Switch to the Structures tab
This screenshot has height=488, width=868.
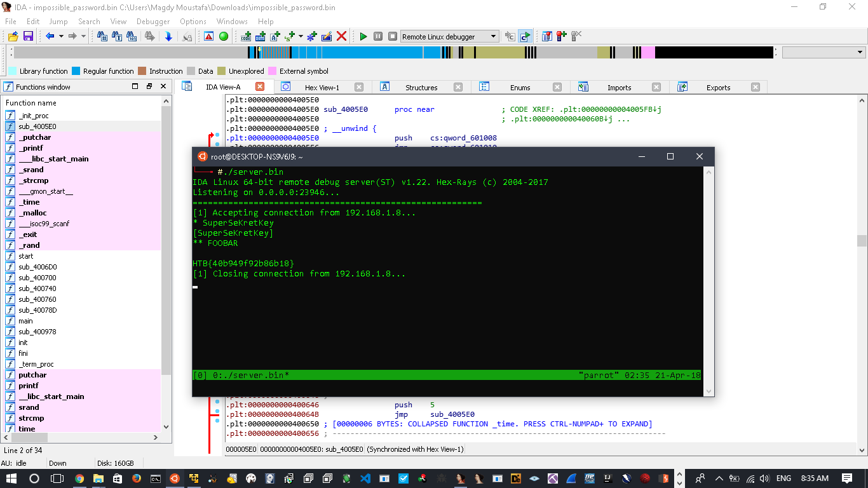421,87
